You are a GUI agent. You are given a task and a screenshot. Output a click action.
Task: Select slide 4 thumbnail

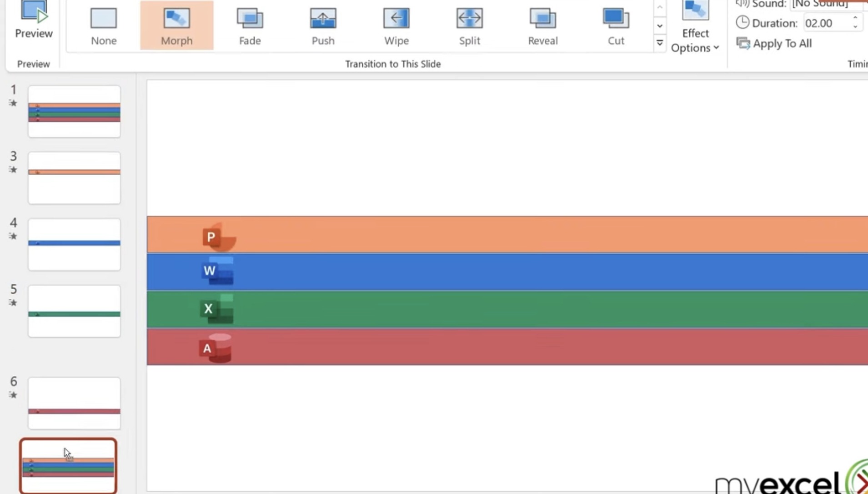point(74,244)
